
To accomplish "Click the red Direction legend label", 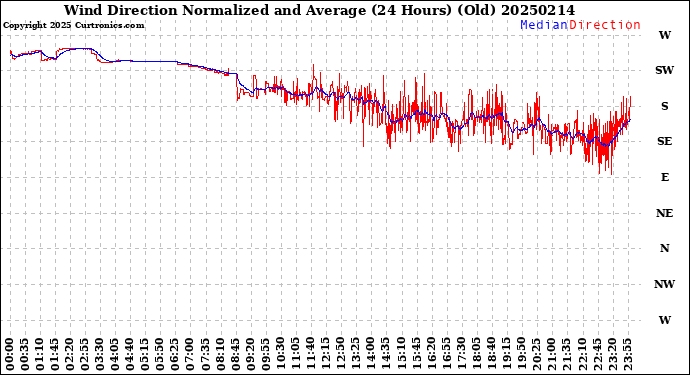I will (x=605, y=25).
